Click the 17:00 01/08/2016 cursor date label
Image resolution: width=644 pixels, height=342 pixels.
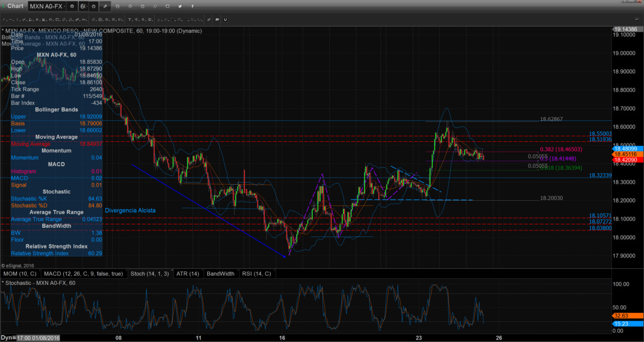tap(38, 338)
